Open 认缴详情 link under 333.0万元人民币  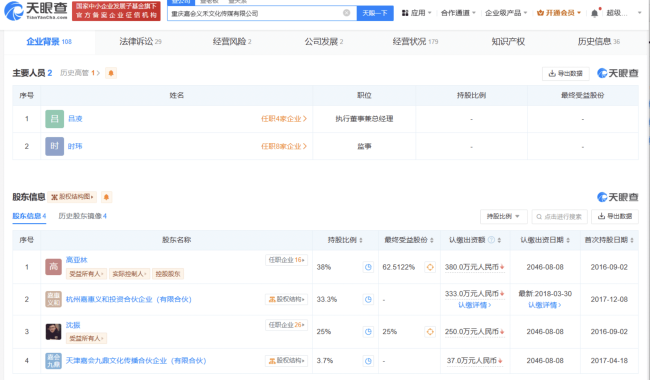click(475, 305)
